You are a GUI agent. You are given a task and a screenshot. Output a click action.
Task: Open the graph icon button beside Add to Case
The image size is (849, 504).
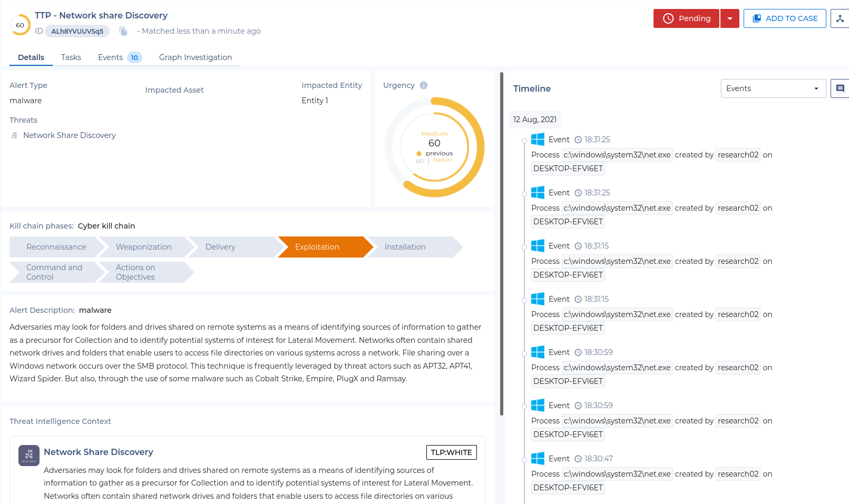point(840,18)
